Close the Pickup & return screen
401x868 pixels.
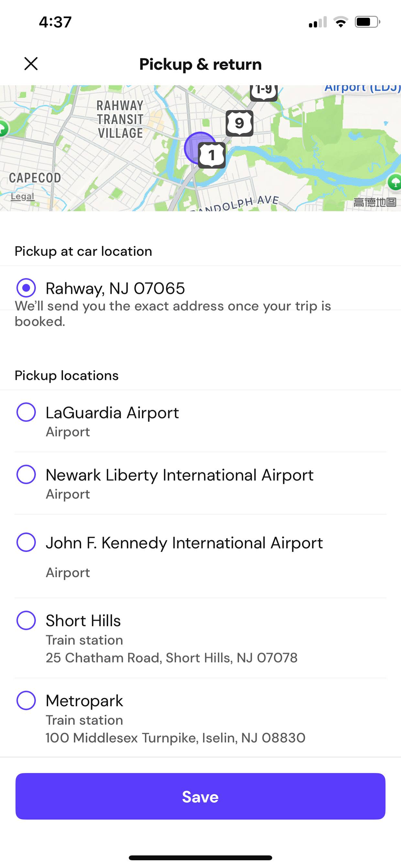[31, 63]
